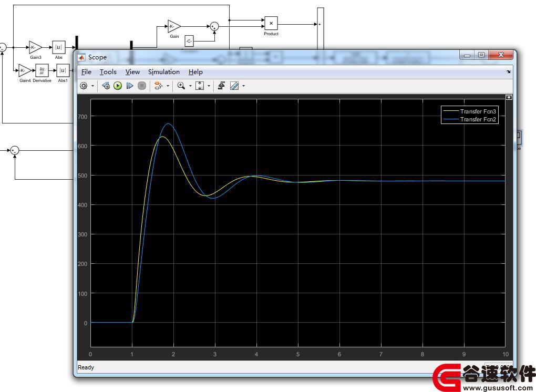Select the zoom magnifier tool
536x392 pixels.
coord(181,86)
